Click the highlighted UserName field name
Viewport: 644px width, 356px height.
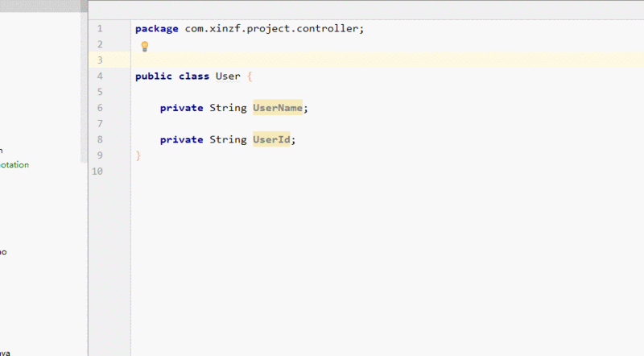pyautogui.click(x=277, y=108)
